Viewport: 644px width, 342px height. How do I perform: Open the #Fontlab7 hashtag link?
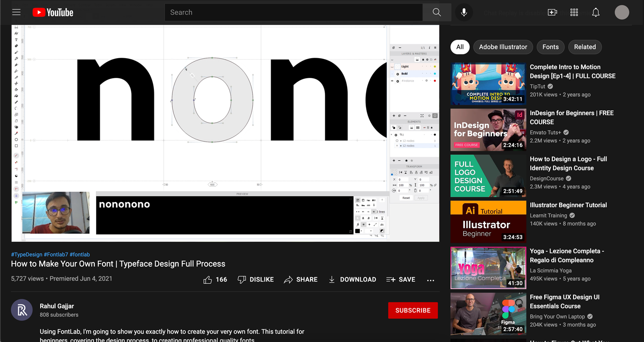[56, 254]
